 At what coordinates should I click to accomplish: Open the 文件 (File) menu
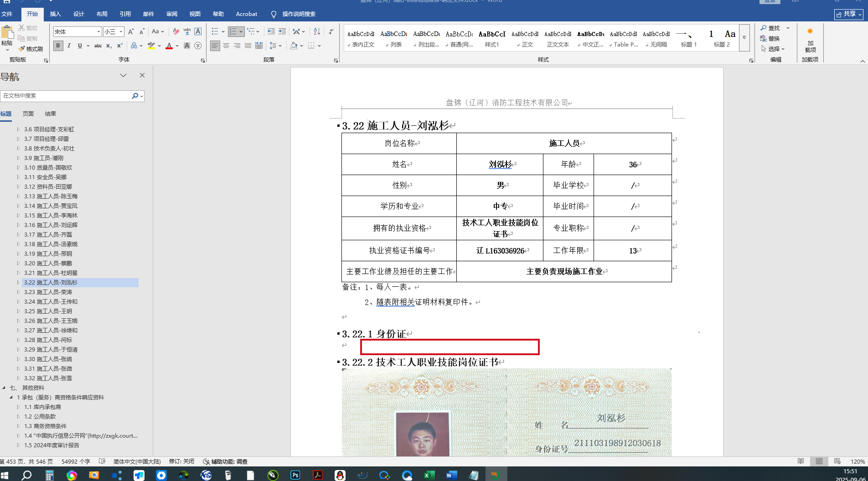[x=7, y=14]
